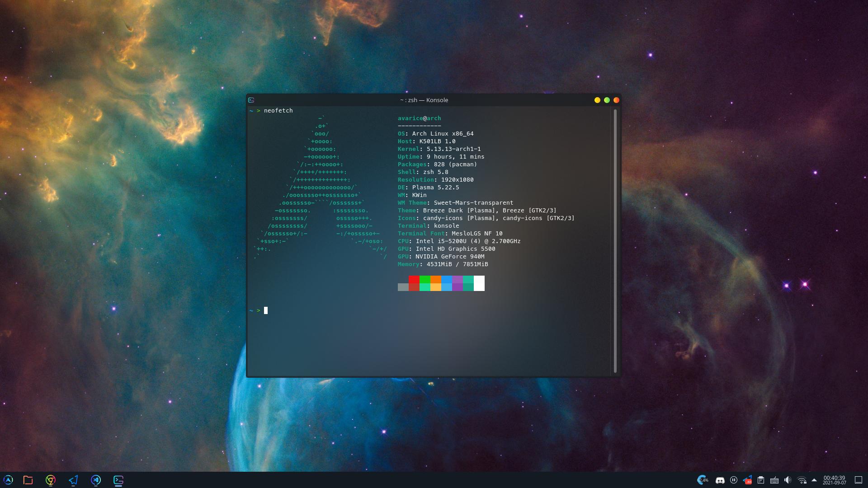Click the Discord tray icon
Viewport: 868px width, 488px height.
pos(720,480)
